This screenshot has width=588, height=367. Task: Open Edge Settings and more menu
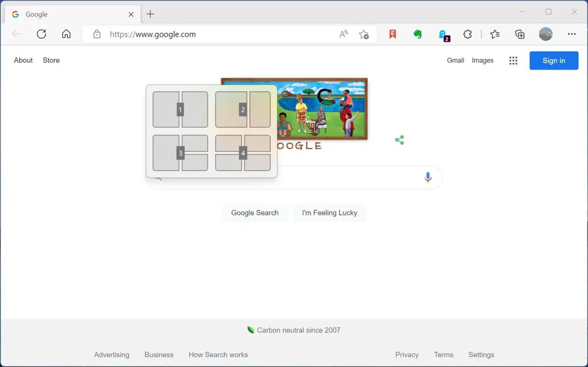coord(571,34)
